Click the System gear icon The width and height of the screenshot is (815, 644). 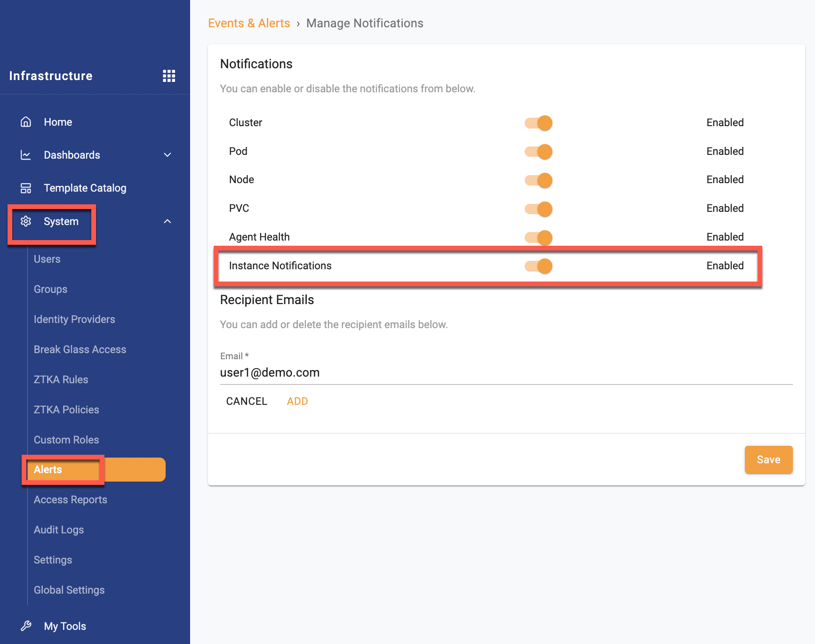tap(26, 221)
